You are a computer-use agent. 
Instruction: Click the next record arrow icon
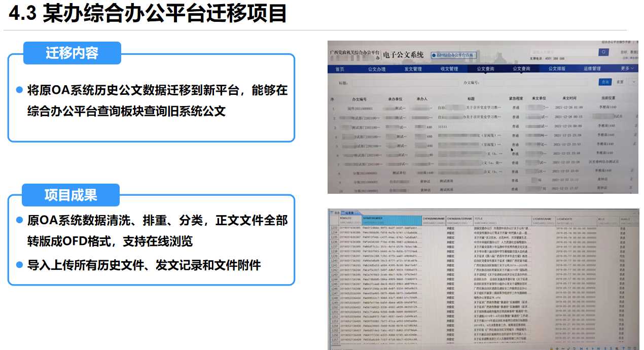pos(593,347)
